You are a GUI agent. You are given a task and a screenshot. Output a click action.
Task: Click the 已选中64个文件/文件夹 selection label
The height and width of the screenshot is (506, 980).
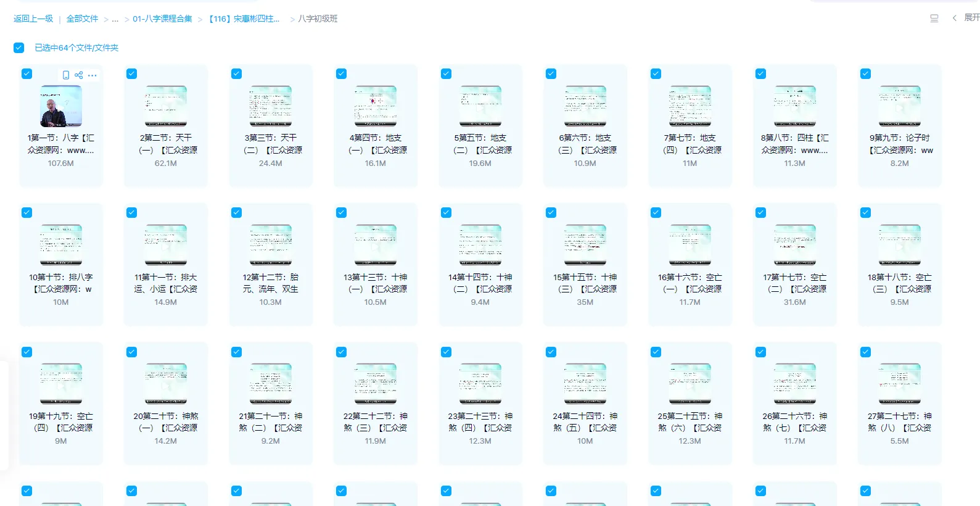tap(76, 48)
